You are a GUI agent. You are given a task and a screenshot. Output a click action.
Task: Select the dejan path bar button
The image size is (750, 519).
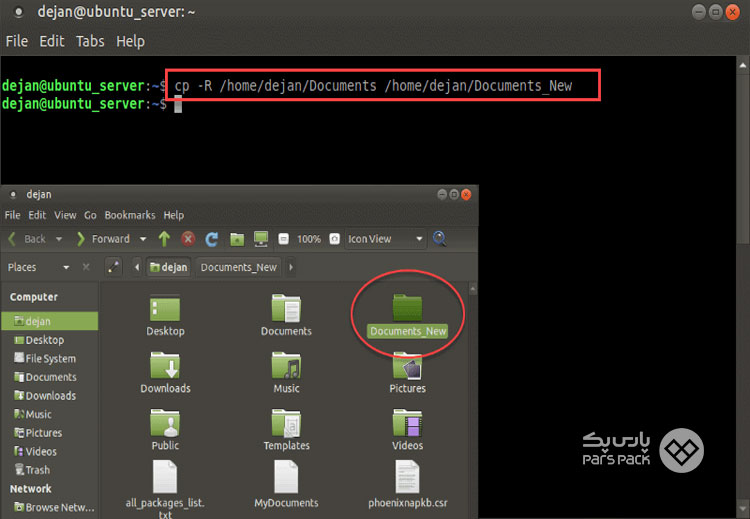pyautogui.click(x=168, y=267)
